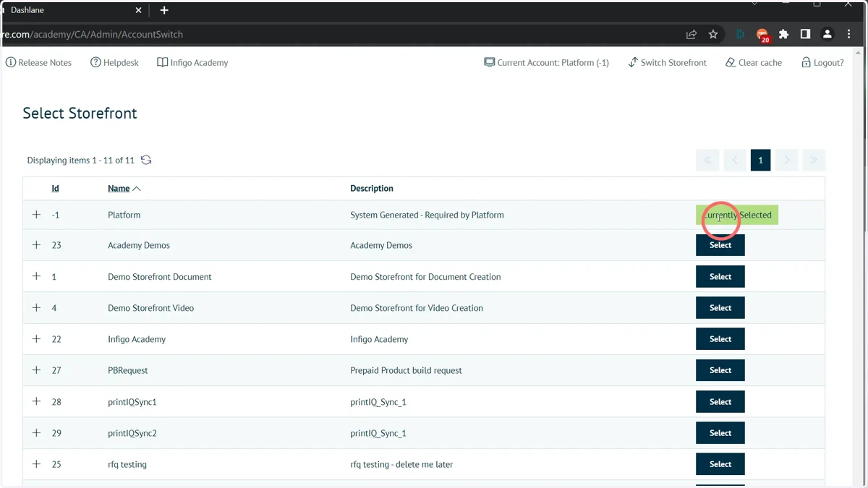This screenshot has width=868, height=488.
Task: Select page 1 in pagination
Action: click(x=760, y=160)
